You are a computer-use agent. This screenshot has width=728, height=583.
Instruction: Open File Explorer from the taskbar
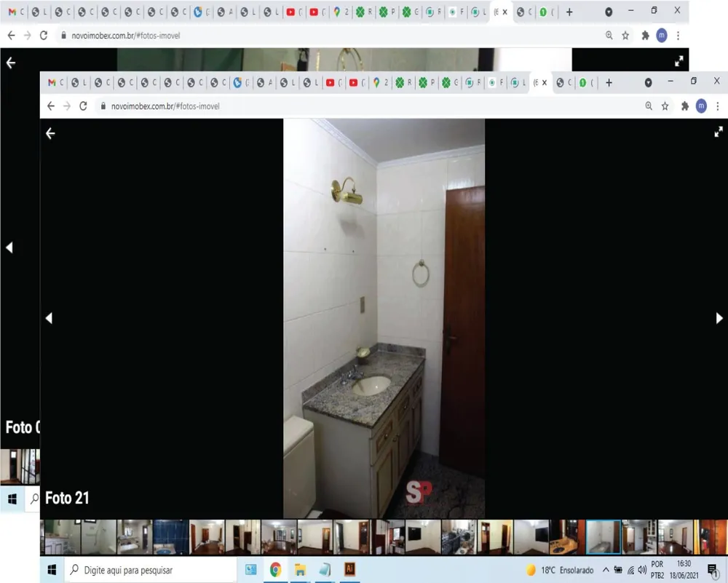301,569
